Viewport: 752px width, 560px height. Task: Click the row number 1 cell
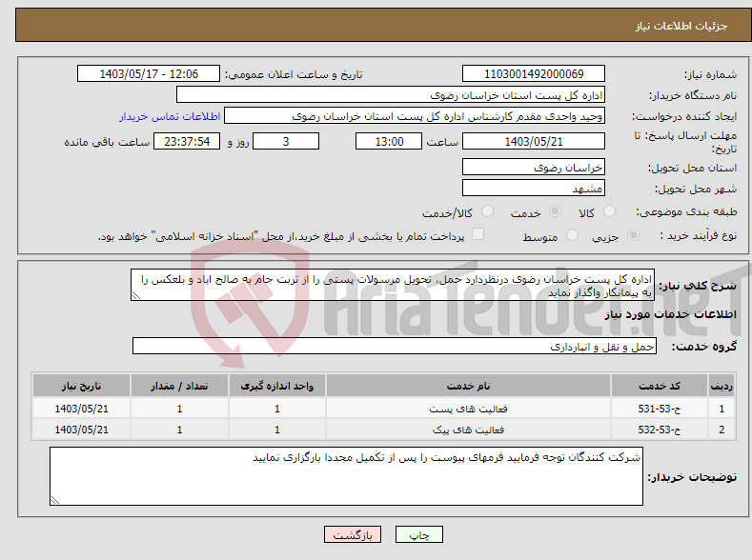tap(722, 409)
